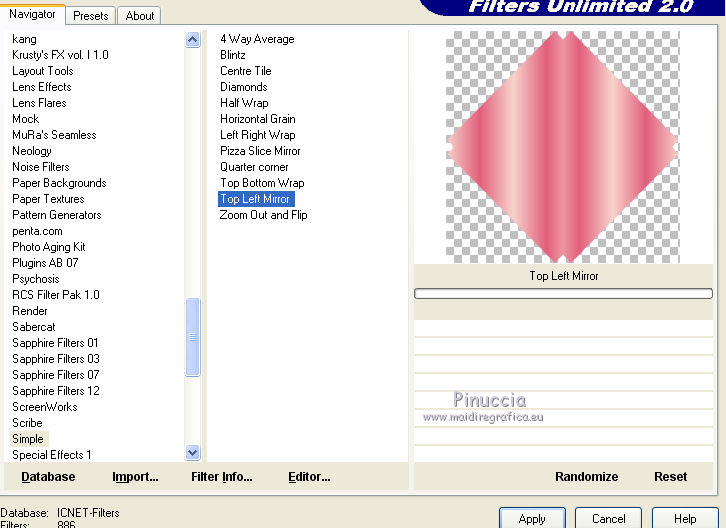Select the Render category
The height and width of the screenshot is (528, 726).
pos(30,311)
